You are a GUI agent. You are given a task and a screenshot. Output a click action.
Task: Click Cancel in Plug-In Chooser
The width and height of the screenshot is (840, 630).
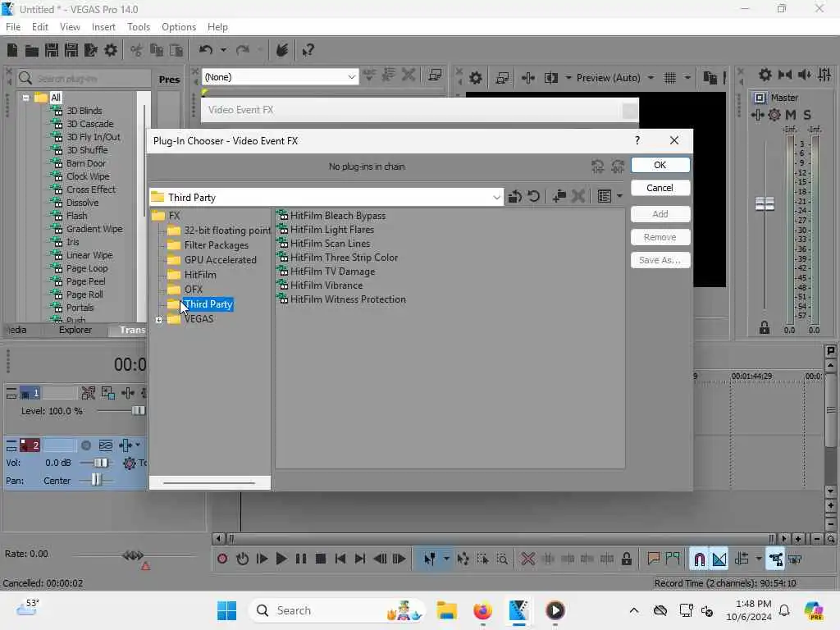coord(660,188)
